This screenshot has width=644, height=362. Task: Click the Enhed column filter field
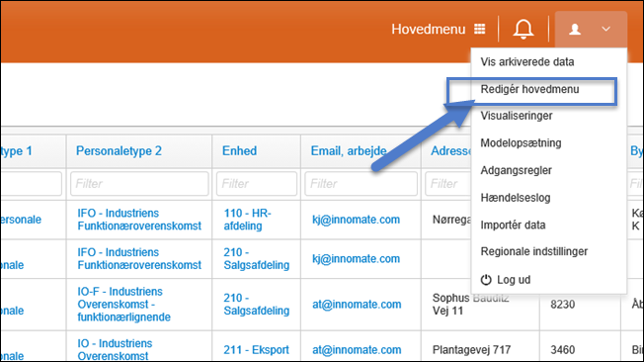[257, 183]
